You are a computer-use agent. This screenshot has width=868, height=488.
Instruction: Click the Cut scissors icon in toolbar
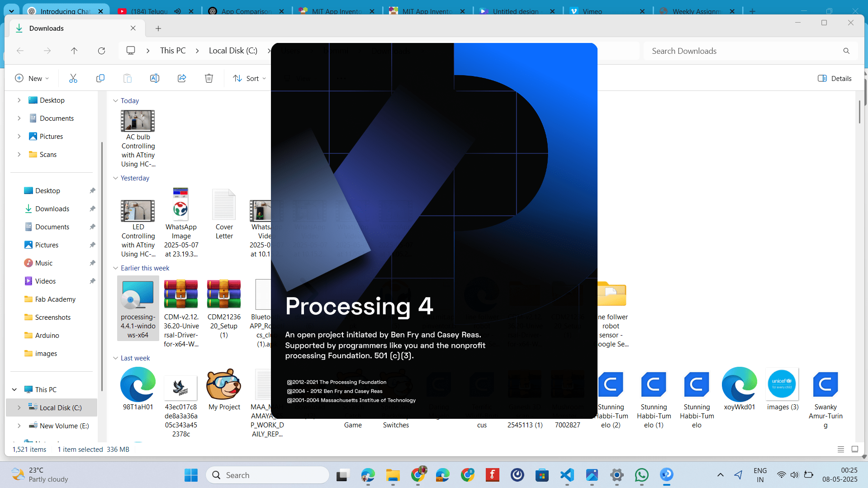pos(73,78)
